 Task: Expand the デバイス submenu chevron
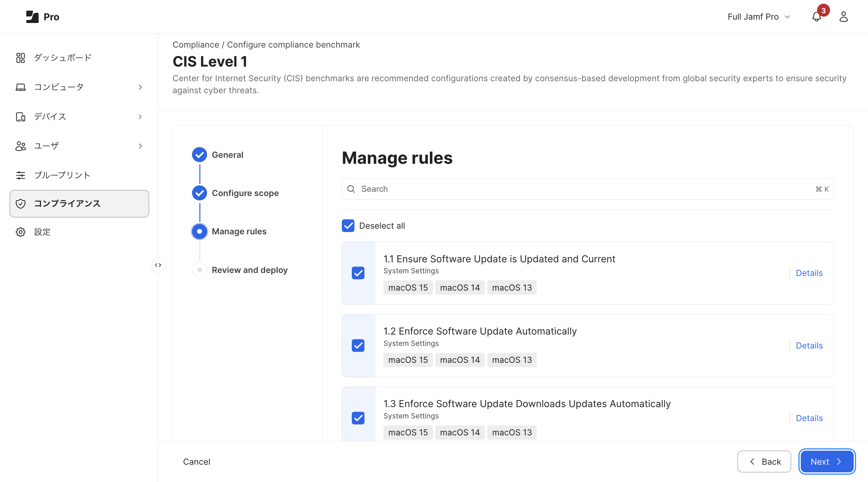pos(140,117)
